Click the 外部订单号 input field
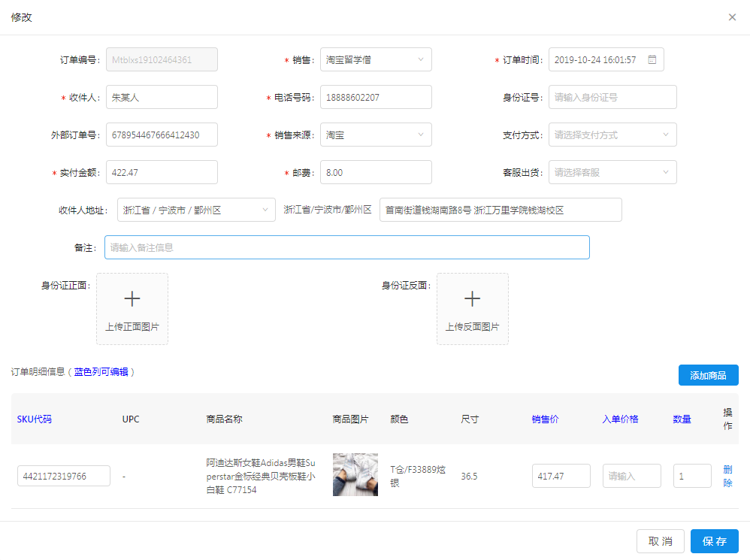This screenshot has width=750, height=560. 162,135
